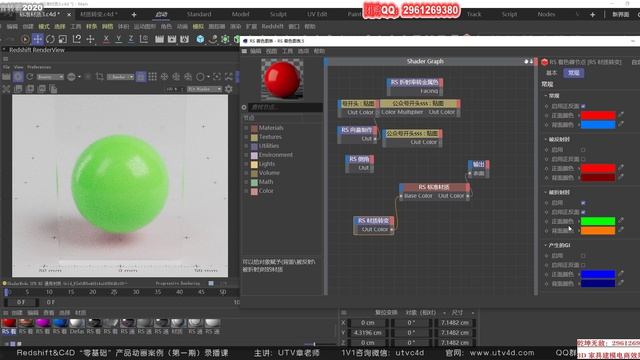Switch to the Model layout tab
Image resolution: width=640 pixels, height=360 pixels.
240,14
